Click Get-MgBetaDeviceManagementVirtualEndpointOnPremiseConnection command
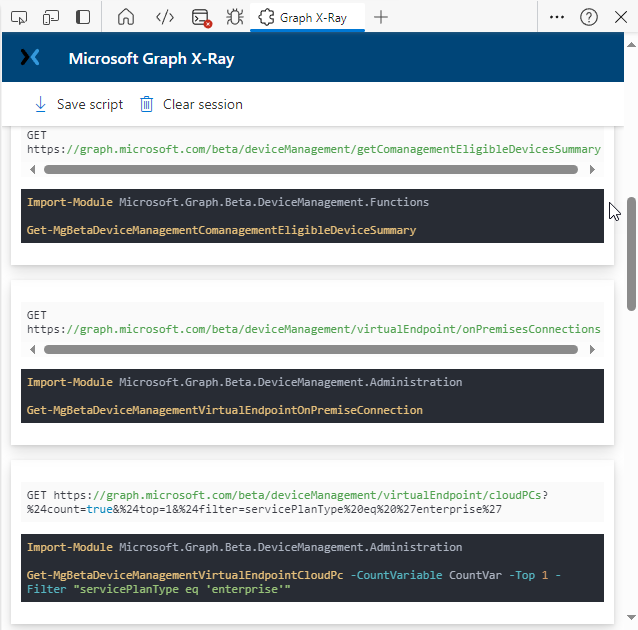Image resolution: width=638 pixels, height=630 pixels. click(225, 410)
